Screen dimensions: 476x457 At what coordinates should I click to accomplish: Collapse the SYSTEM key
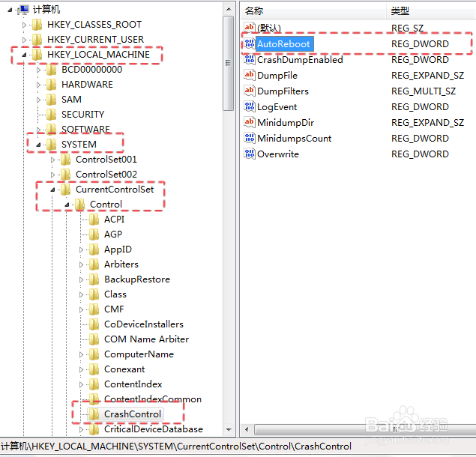click(38, 145)
